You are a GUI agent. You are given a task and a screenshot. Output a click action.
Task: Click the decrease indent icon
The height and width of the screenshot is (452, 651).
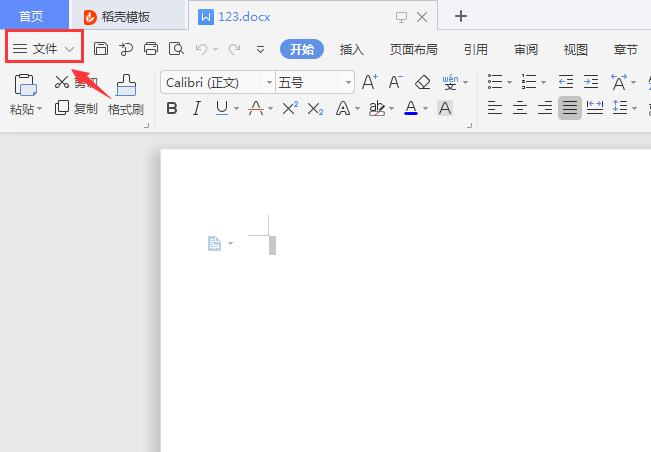click(x=566, y=82)
